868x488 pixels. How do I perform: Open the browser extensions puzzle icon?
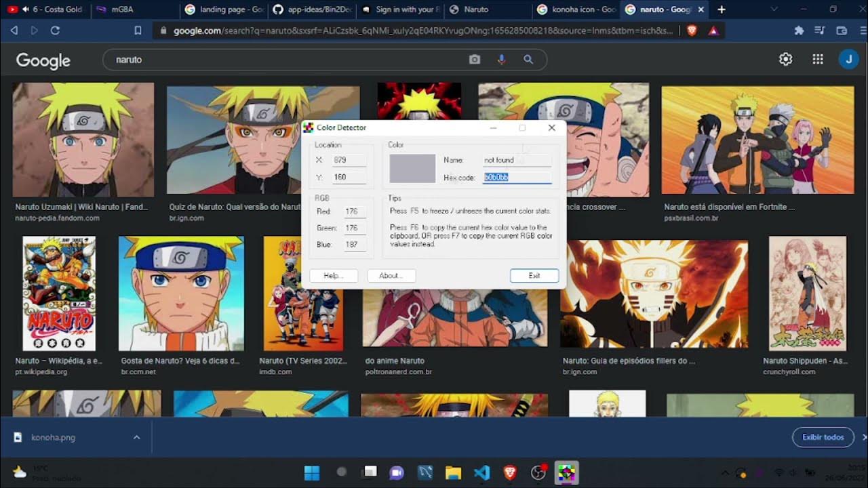pos(799,30)
